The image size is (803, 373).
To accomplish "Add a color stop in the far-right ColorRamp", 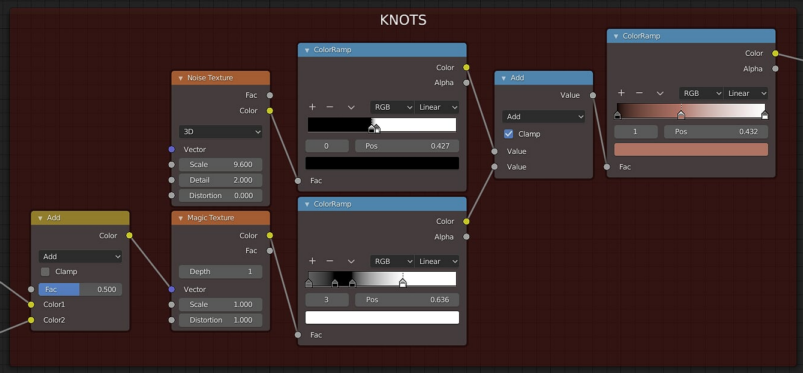I will tap(621, 93).
